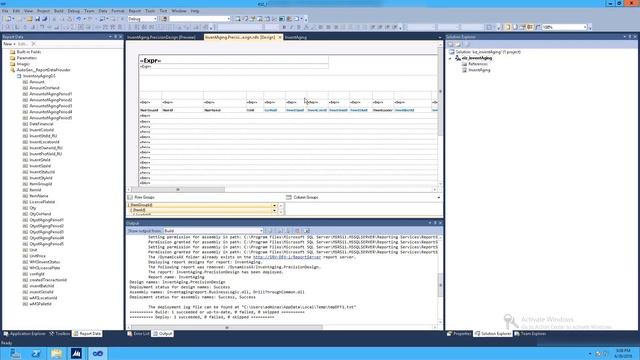Image resolution: width=640 pixels, height=360 pixels.
Task: Open the Toolbox tab
Action: [60, 334]
